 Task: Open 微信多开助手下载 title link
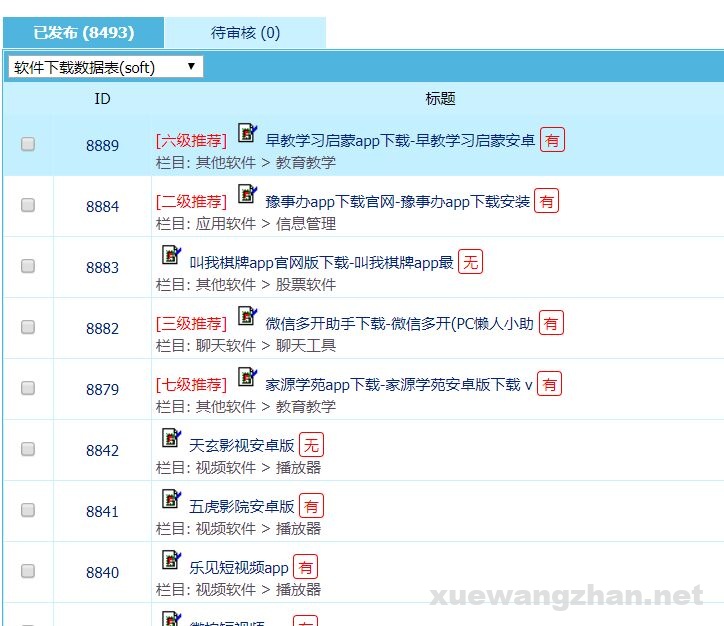coord(399,323)
